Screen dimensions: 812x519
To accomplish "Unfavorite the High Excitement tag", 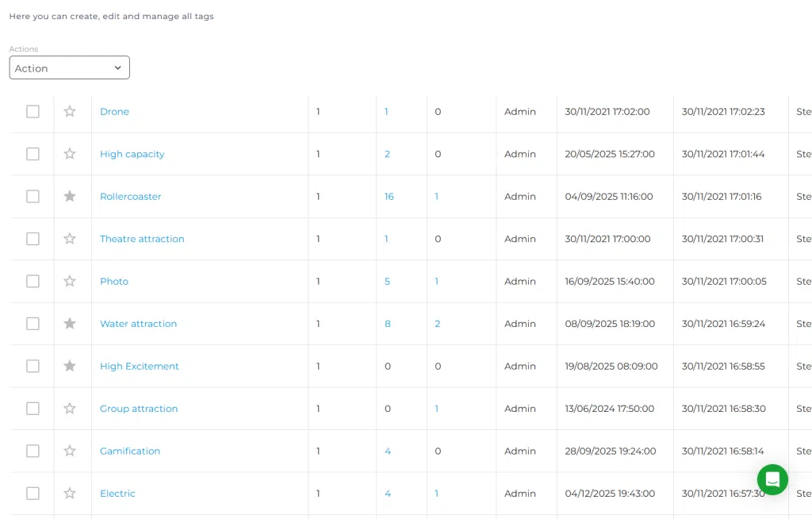I will point(70,366).
